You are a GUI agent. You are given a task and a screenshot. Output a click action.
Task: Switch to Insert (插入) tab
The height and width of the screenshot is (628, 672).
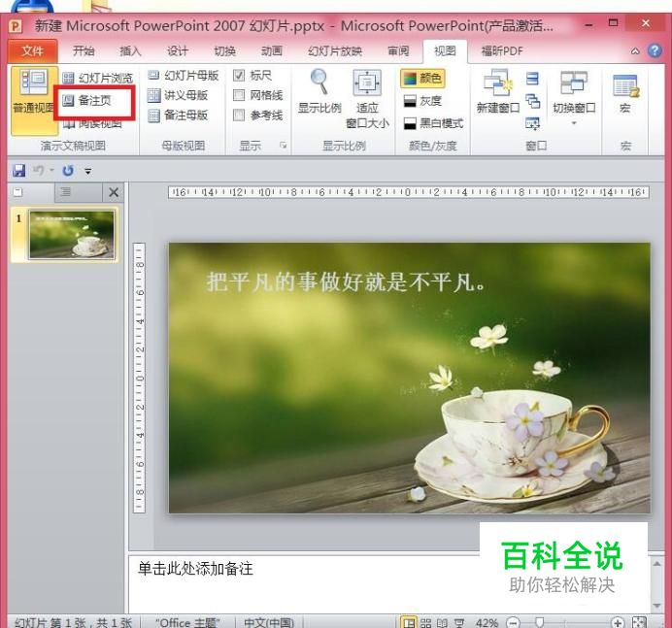tap(130, 51)
